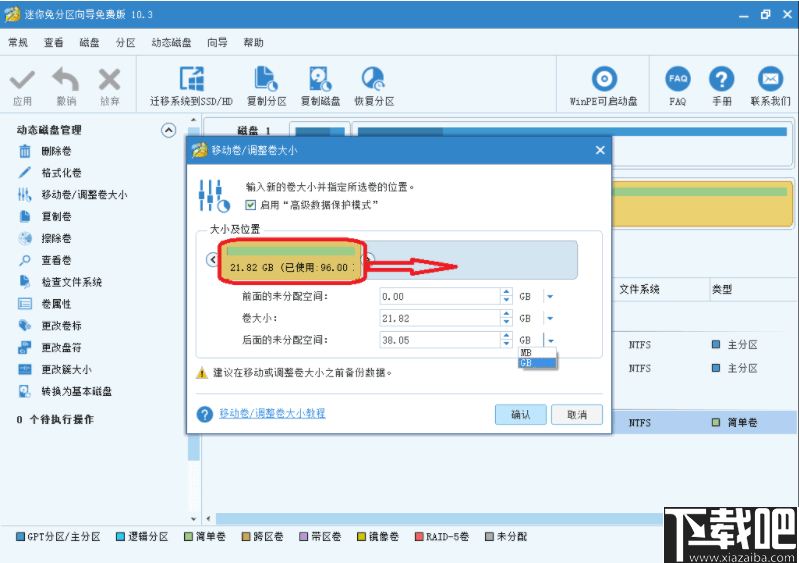Open the View (查看) menu
The image size is (799, 563).
click(x=54, y=43)
